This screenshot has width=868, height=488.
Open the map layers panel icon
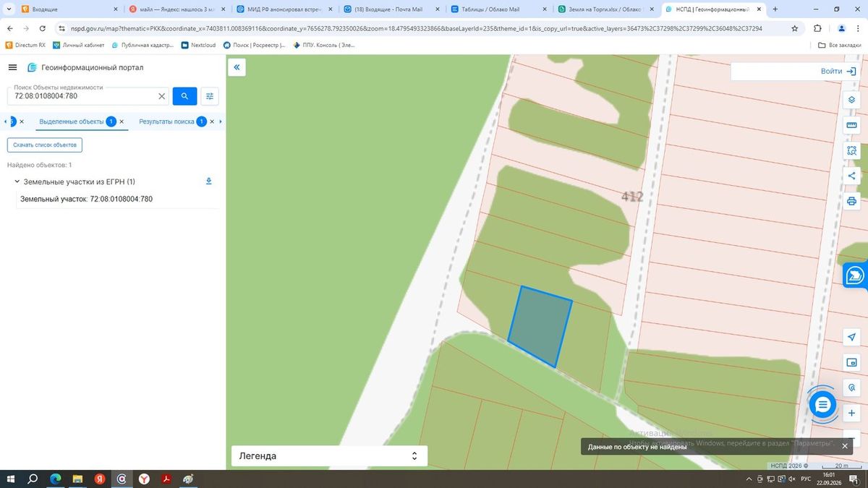tap(851, 100)
